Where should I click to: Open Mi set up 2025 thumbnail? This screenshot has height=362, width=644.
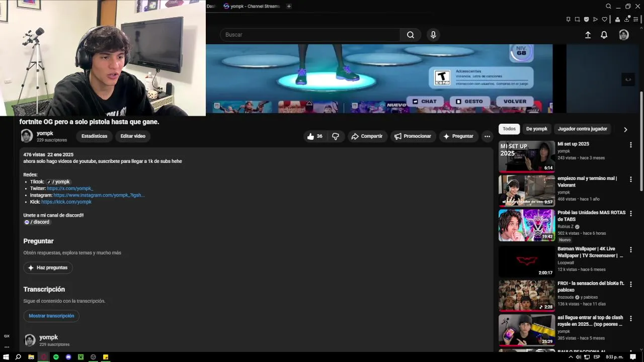pyautogui.click(x=527, y=156)
